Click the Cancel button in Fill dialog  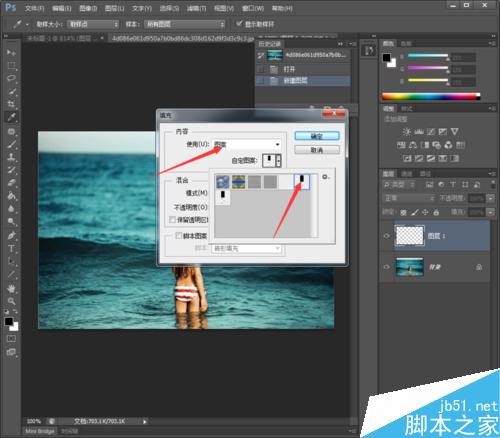click(x=317, y=150)
